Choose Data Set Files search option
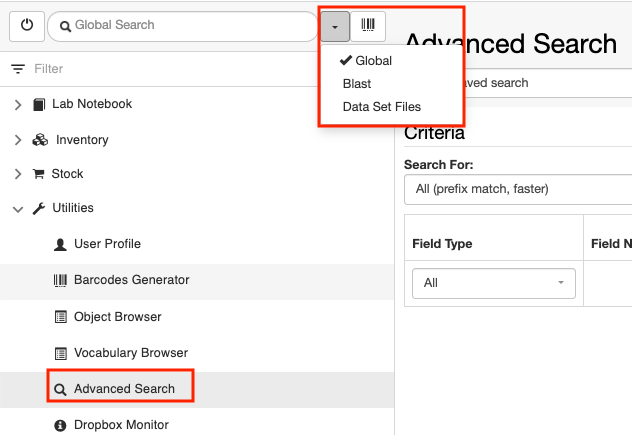This screenshot has width=632, height=435. (x=382, y=106)
